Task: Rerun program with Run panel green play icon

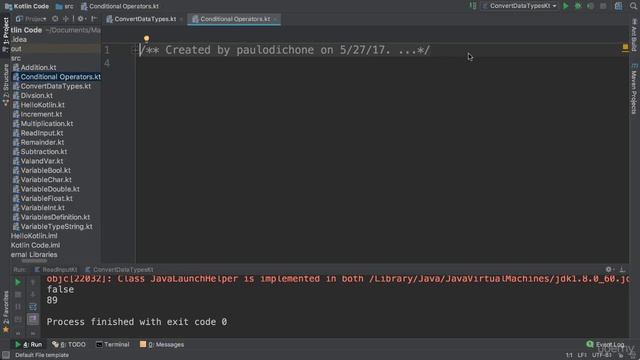Action: pyautogui.click(x=18, y=282)
